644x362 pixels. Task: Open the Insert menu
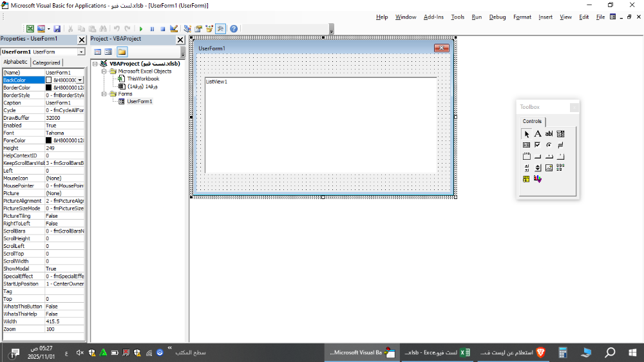tap(545, 17)
